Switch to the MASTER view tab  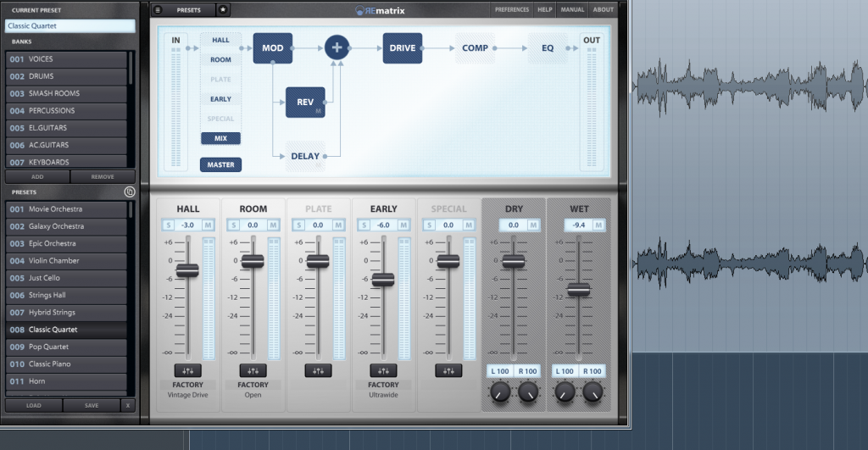click(220, 164)
